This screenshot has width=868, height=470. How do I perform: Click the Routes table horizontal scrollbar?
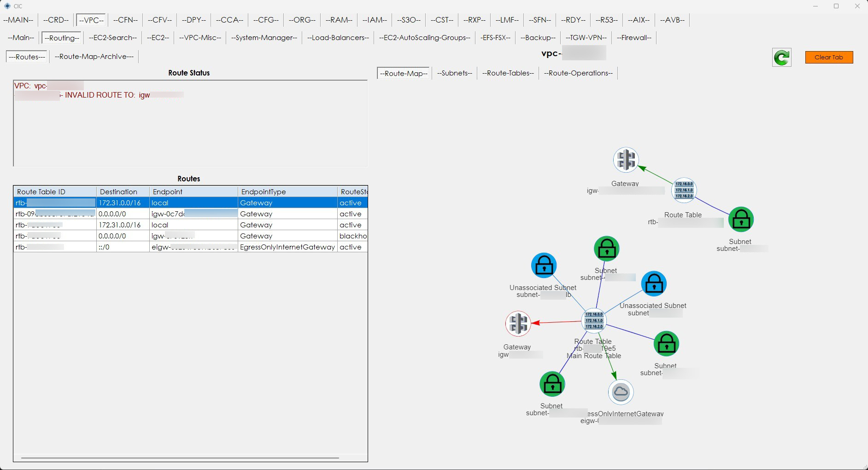(x=180, y=458)
